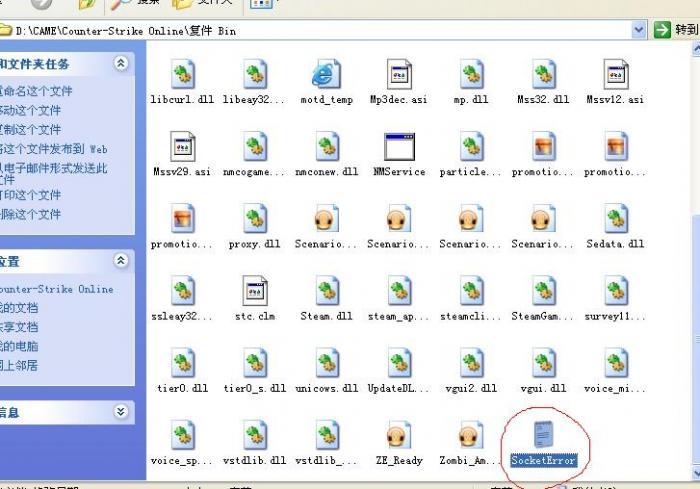Select the motd_temp Internet Explorer file
700x489 pixels.
tap(326, 74)
